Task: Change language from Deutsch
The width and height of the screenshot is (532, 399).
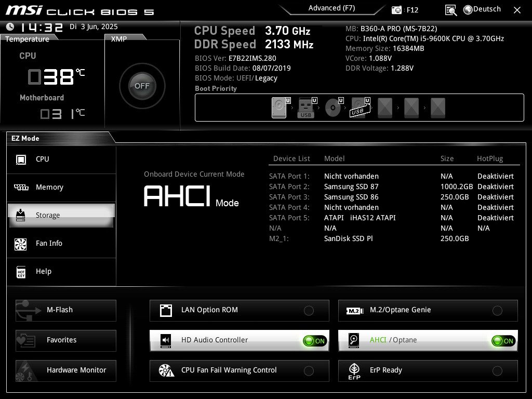Action: click(x=487, y=9)
